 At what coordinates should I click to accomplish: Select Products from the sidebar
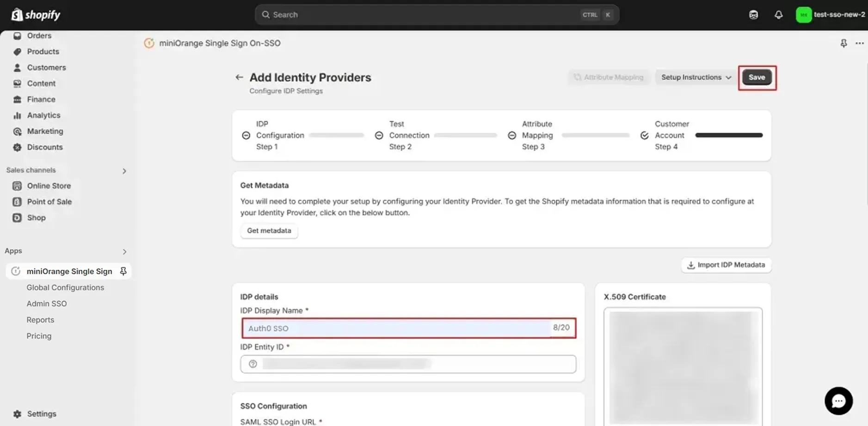point(43,51)
